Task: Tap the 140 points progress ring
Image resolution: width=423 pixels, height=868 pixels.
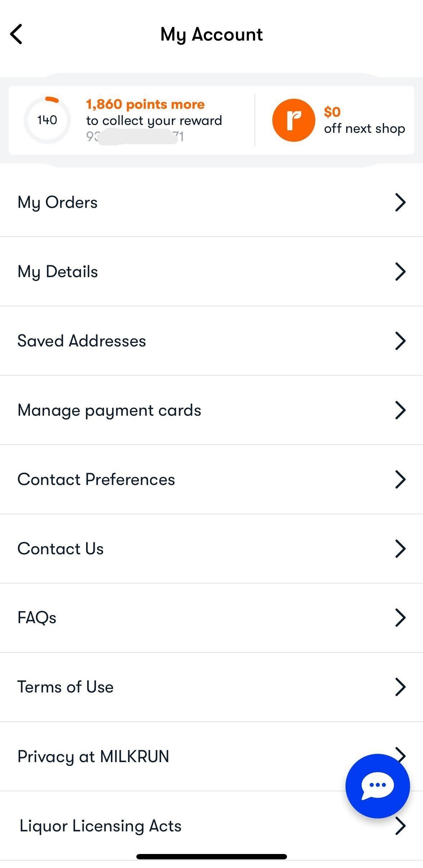Action: (47, 120)
